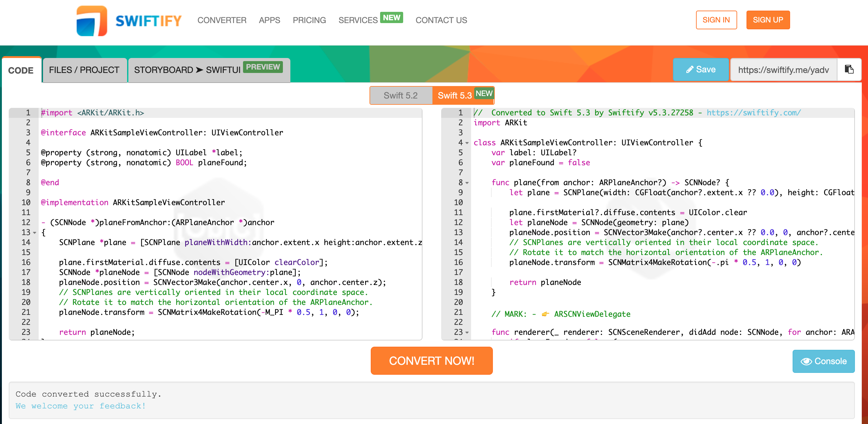Image resolution: width=868 pixels, height=424 pixels.
Task: Copy the share URL with clipboard icon
Action: pyautogui.click(x=849, y=70)
